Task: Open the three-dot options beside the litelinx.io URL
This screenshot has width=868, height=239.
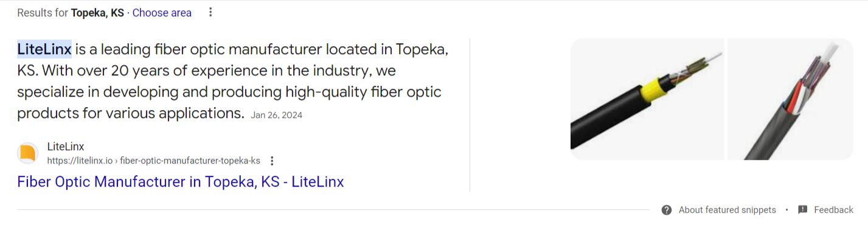Action: (272, 161)
